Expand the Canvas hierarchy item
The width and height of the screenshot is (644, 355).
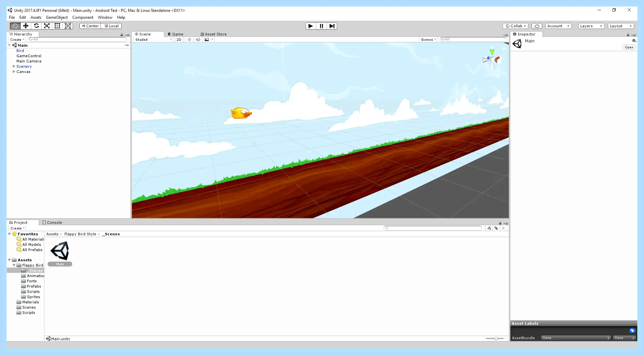tap(14, 72)
